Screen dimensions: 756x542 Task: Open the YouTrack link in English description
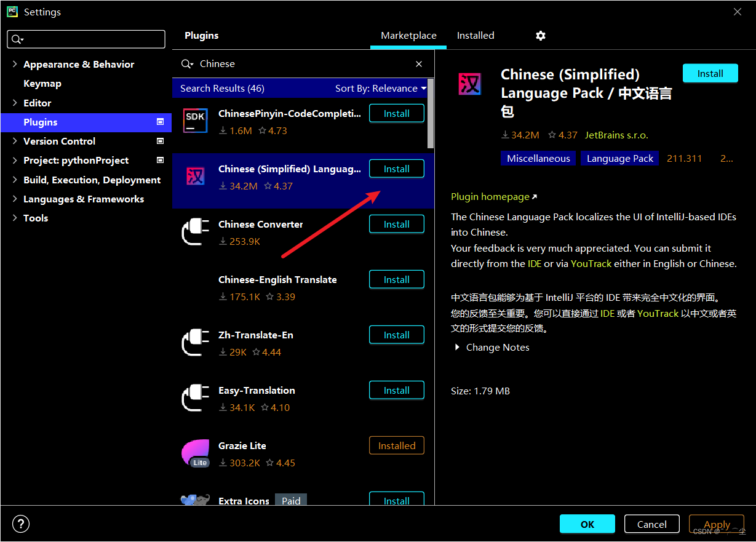point(591,263)
